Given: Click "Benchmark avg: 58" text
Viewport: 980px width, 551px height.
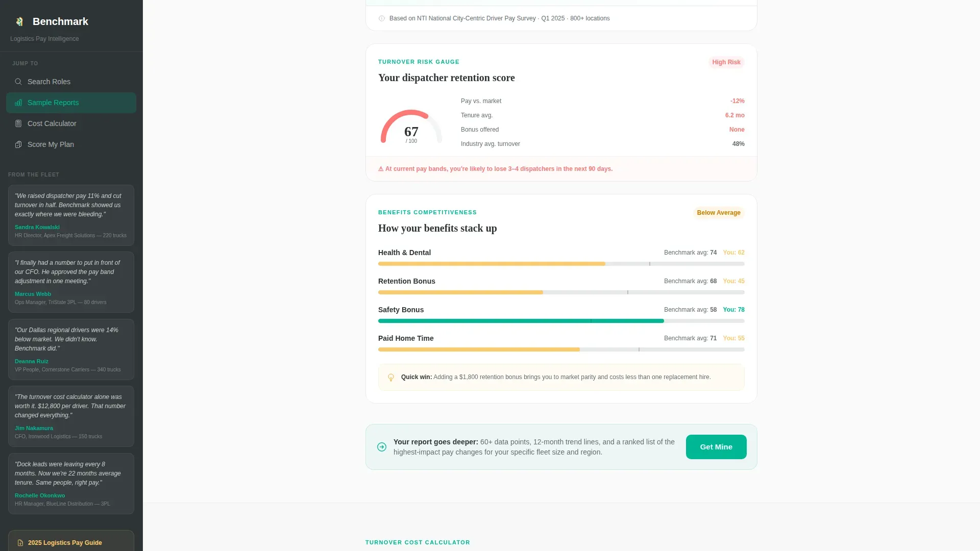Looking at the screenshot, I should [x=690, y=310].
